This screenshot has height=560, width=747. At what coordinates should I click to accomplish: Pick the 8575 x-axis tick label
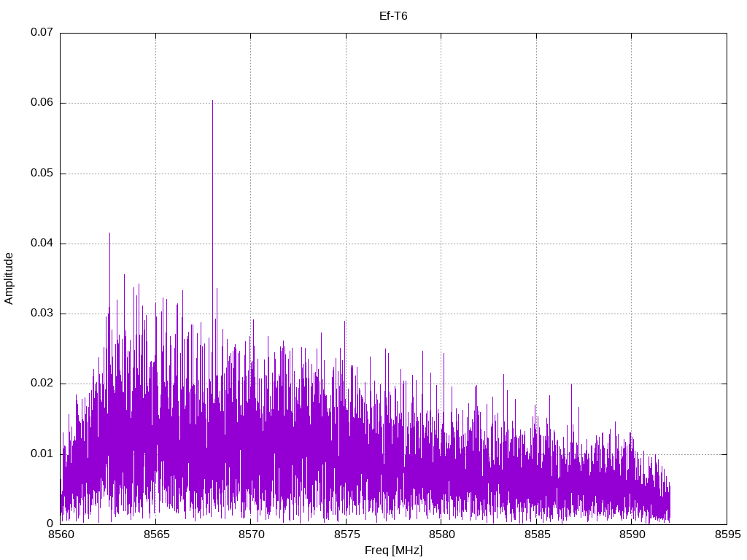coord(346,535)
